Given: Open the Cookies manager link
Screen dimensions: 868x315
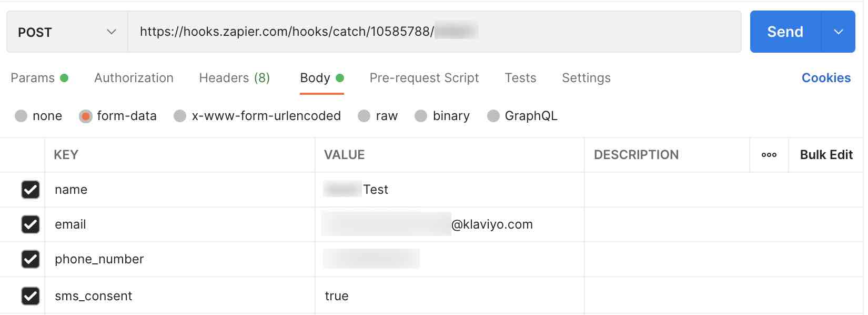Looking at the screenshot, I should pos(826,77).
